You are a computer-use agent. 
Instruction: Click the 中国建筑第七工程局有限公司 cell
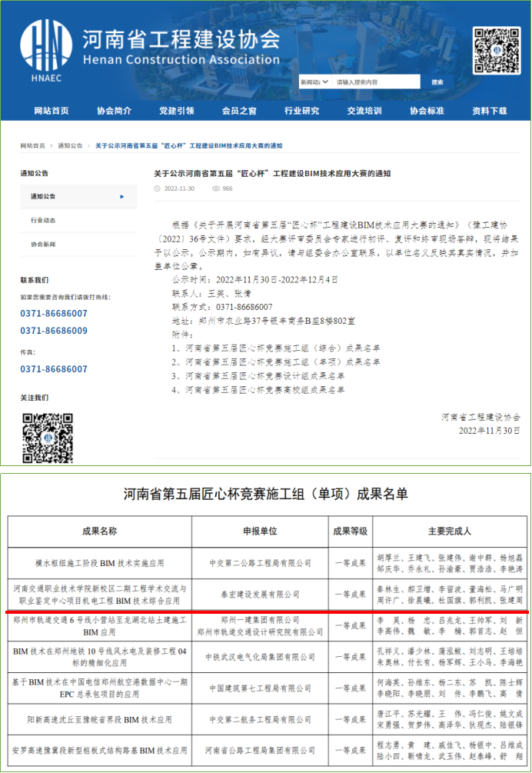[260, 688]
